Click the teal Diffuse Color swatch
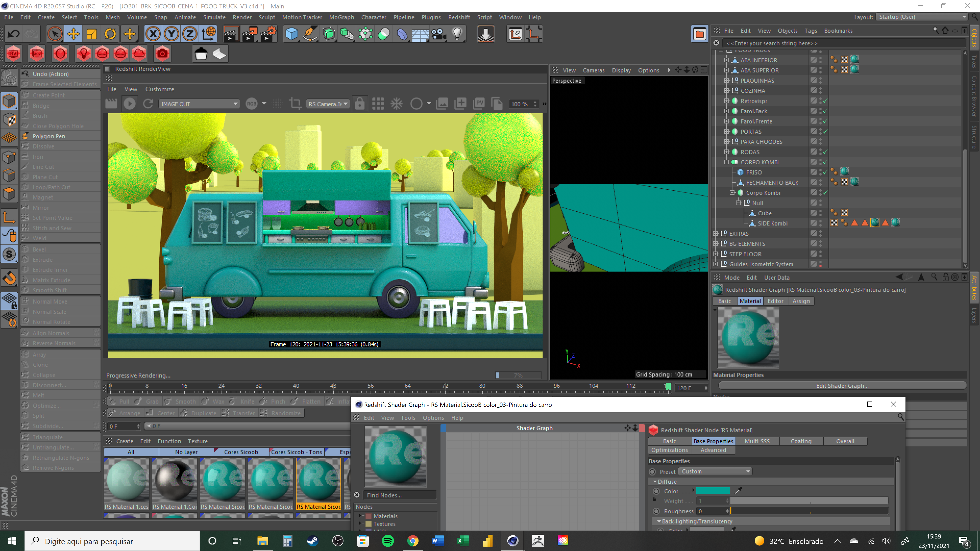 (x=713, y=491)
